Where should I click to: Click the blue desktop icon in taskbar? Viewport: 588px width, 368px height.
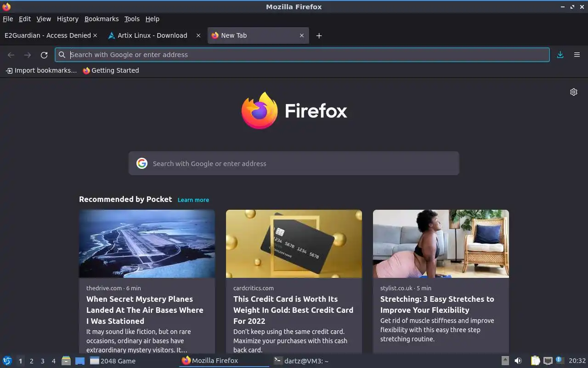(x=80, y=361)
